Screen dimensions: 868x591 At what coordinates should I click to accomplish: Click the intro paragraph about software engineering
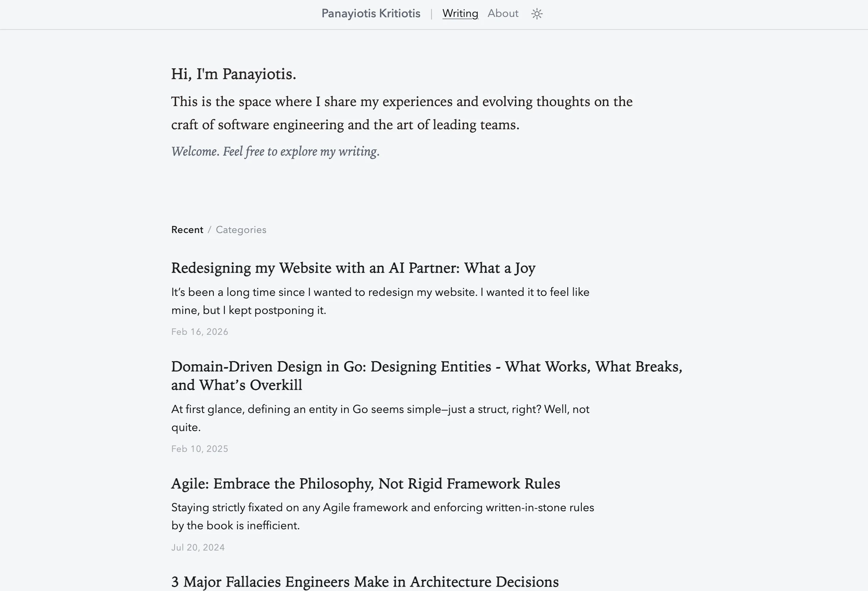coord(402,113)
